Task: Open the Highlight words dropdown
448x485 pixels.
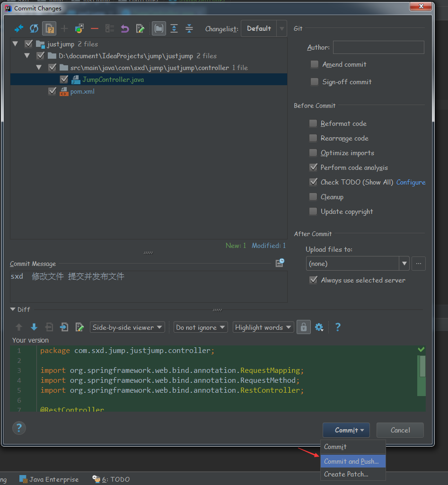Action: point(263,327)
